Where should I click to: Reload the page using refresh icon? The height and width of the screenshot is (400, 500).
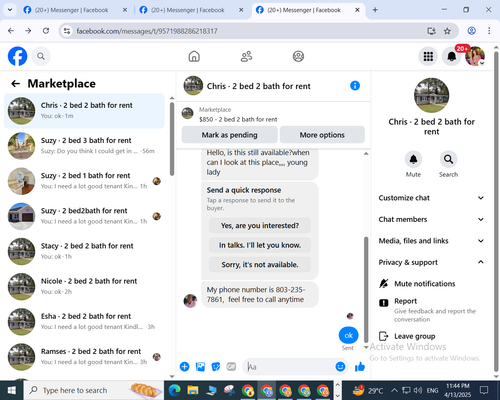click(46, 31)
